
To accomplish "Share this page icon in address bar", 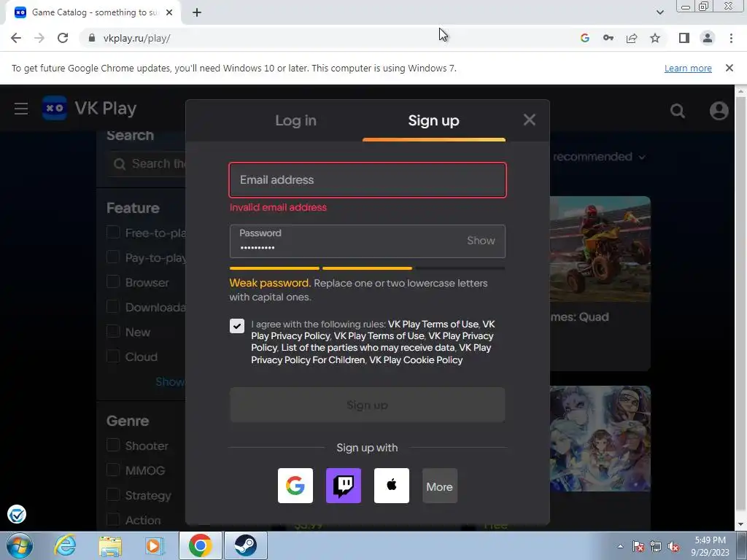I will click(x=632, y=38).
